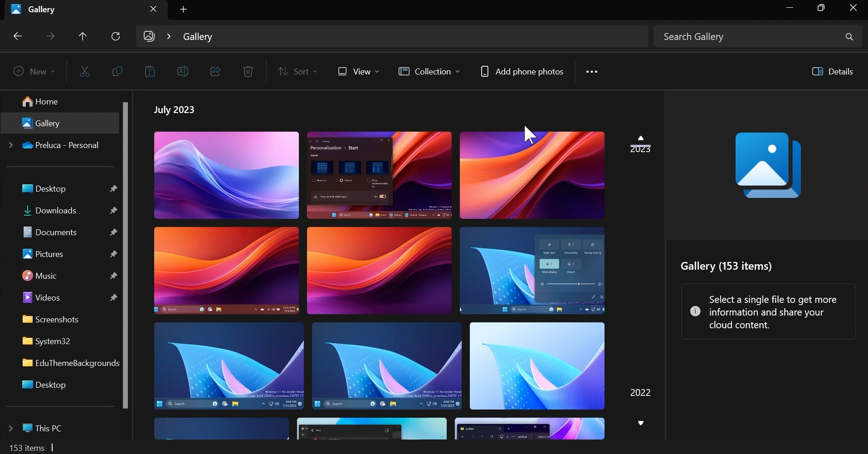The image size is (868, 454).
Task: Share the selection via Share icon
Action: (x=215, y=71)
